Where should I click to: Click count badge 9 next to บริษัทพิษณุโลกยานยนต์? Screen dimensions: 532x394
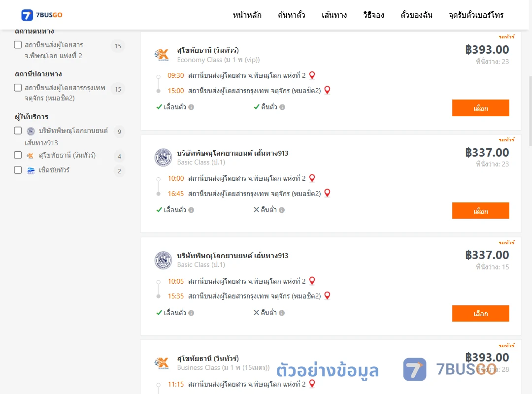pos(119,131)
